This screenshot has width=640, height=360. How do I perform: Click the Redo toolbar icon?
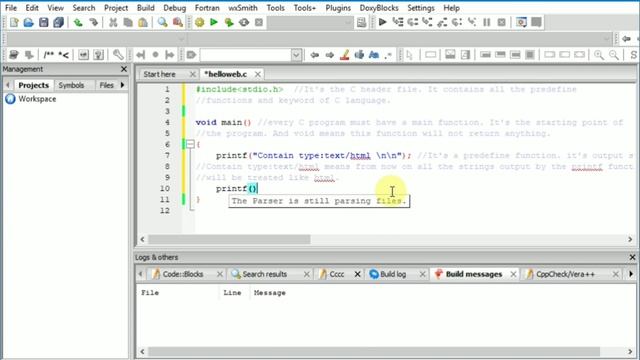[93, 22]
